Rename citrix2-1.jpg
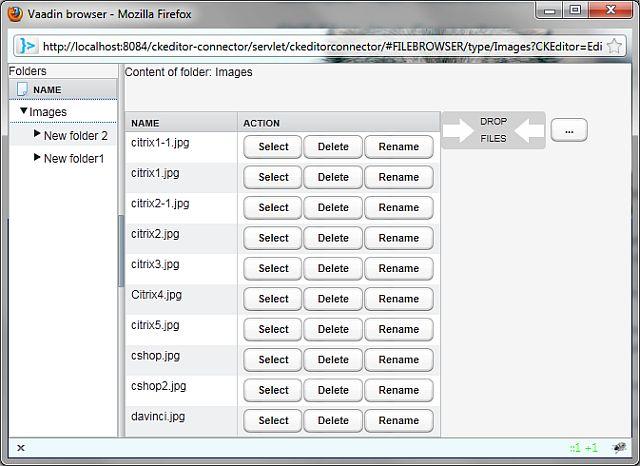 point(399,208)
